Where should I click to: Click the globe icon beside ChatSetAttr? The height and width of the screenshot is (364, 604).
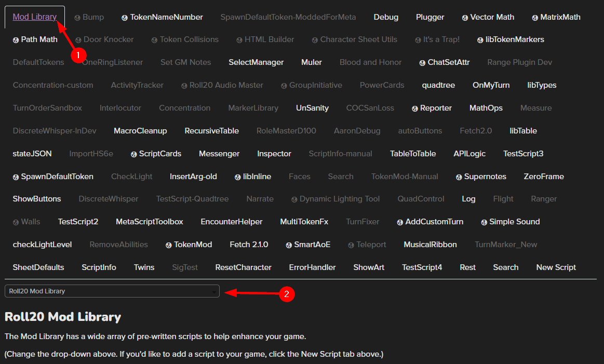422,63
